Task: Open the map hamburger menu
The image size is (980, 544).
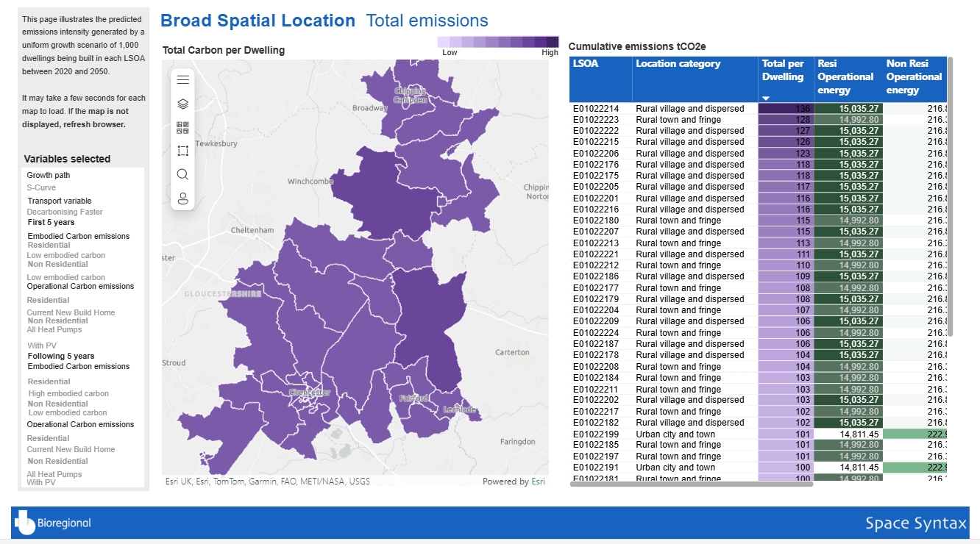Action: click(x=183, y=80)
